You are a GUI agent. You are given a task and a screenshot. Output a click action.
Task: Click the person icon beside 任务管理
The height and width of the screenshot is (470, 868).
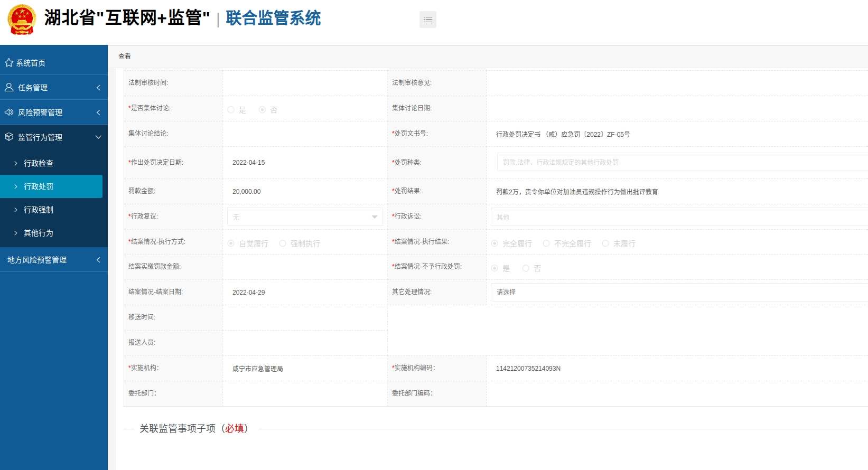click(x=9, y=88)
